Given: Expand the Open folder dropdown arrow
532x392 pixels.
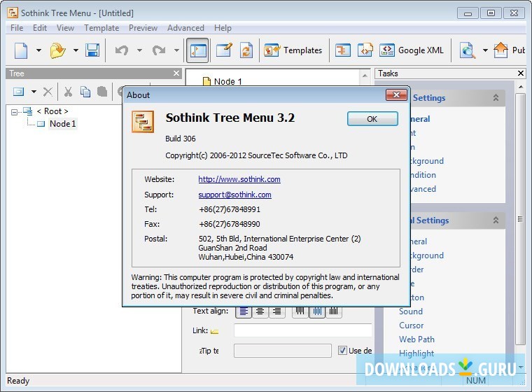Looking at the screenshot, I should (x=76, y=50).
